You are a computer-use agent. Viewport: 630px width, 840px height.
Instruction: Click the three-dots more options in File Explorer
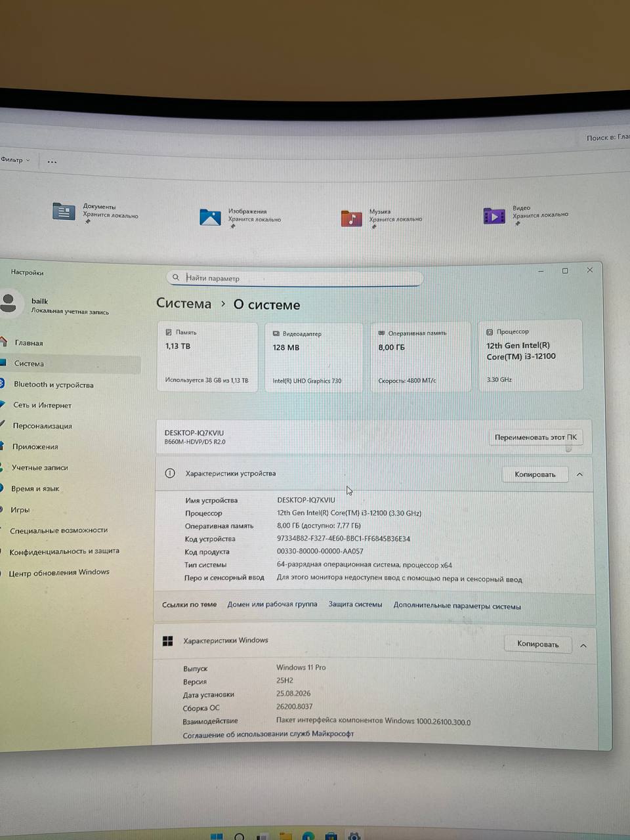[x=52, y=161]
